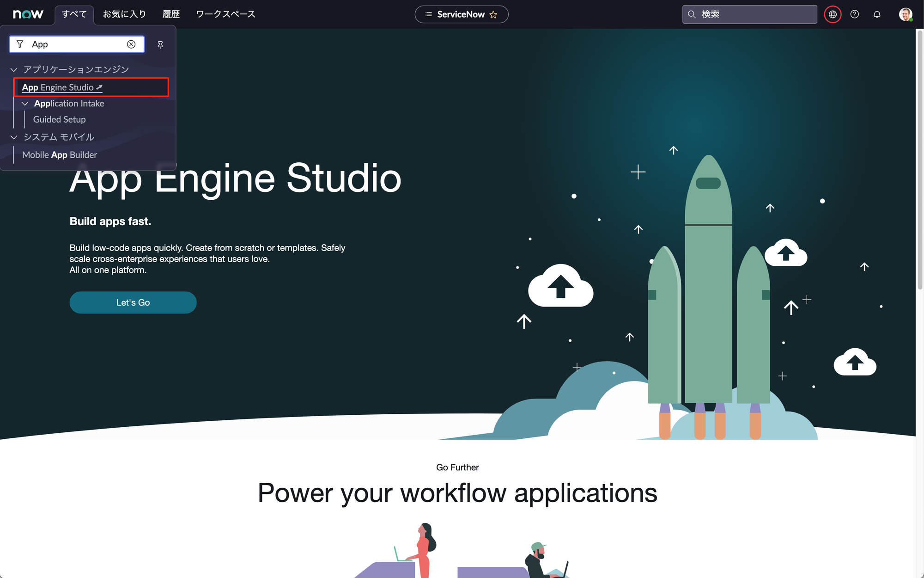Click the favorite star next to ServiceNow
The height and width of the screenshot is (578, 924).
coord(493,14)
